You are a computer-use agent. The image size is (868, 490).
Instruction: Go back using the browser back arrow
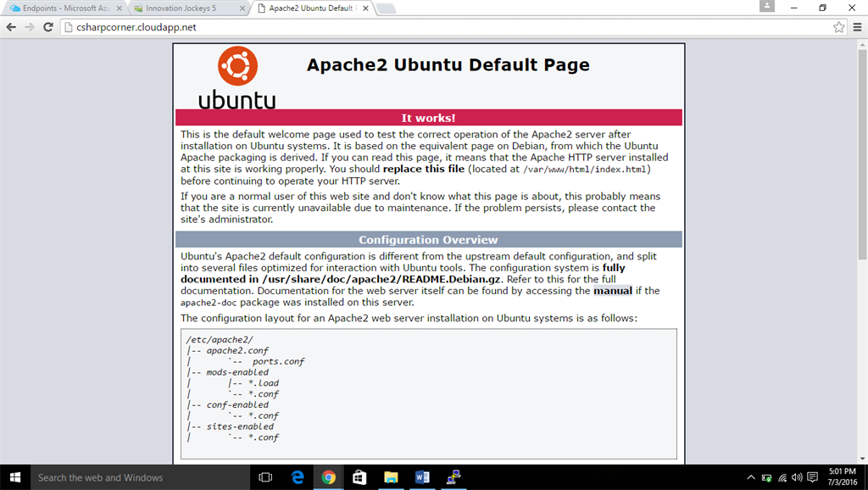pyautogui.click(x=11, y=27)
